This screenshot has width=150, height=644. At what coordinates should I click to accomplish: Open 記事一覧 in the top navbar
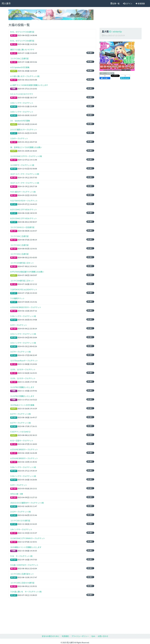115,4
